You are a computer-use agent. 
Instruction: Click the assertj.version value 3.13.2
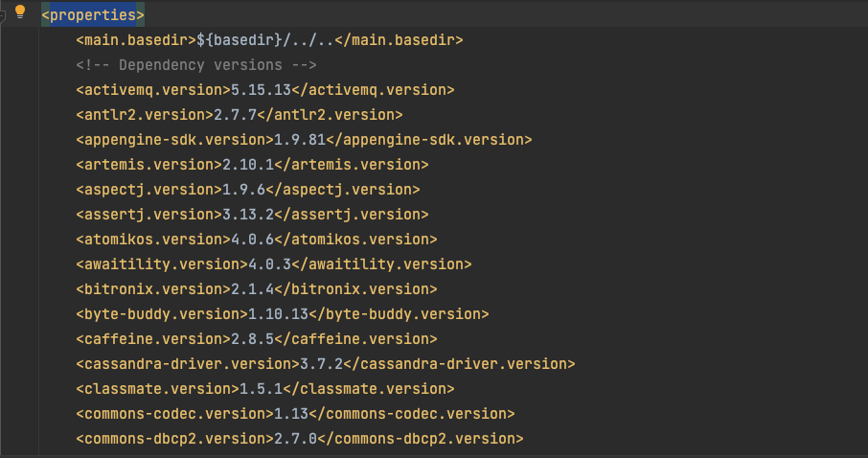(248, 215)
